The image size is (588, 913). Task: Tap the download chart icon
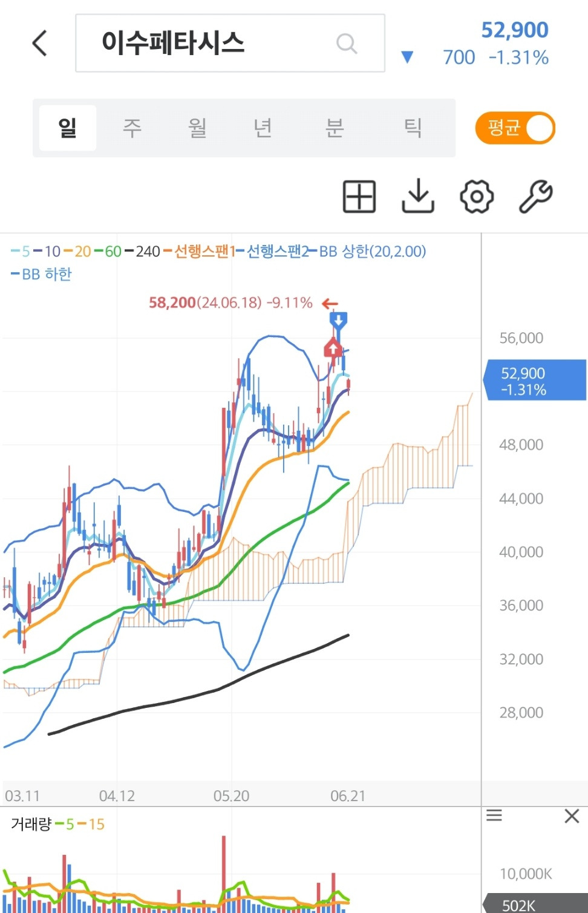(418, 197)
